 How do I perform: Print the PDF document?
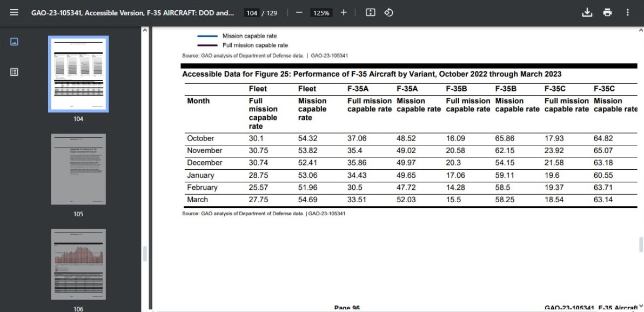point(607,13)
